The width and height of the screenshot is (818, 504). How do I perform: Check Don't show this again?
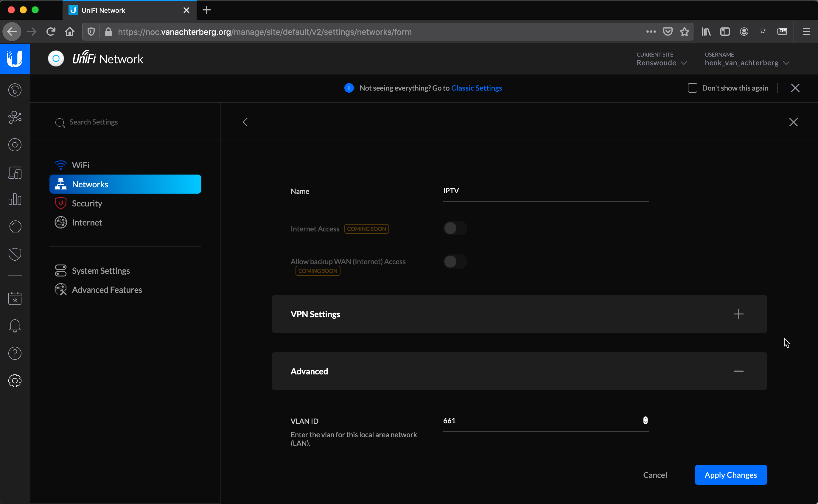[x=692, y=88]
